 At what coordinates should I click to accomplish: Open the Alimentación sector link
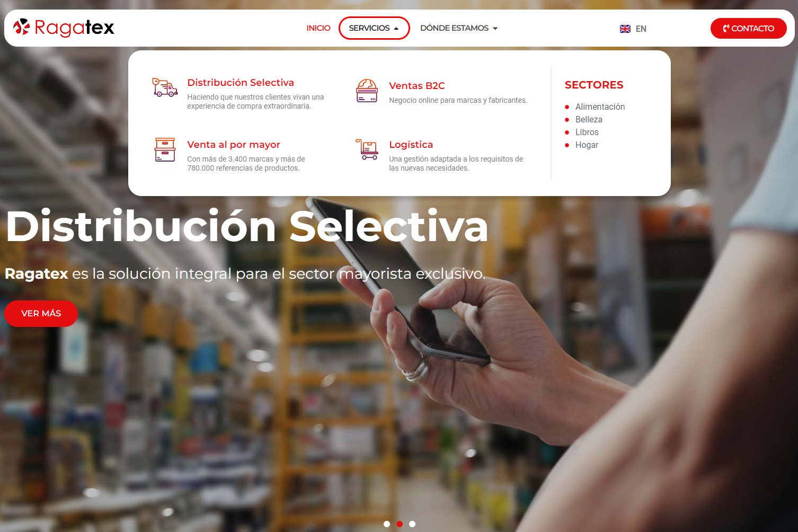(x=600, y=107)
